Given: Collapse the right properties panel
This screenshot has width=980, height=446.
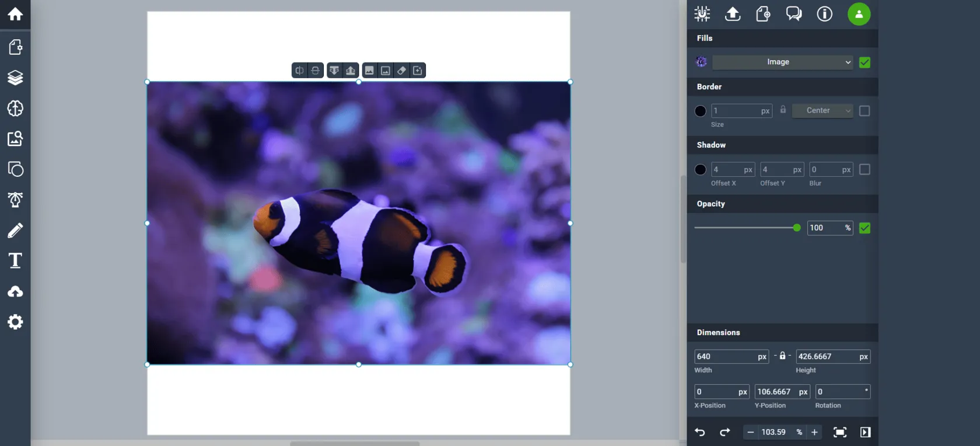Looking at the screenshot, I should 865,433.
